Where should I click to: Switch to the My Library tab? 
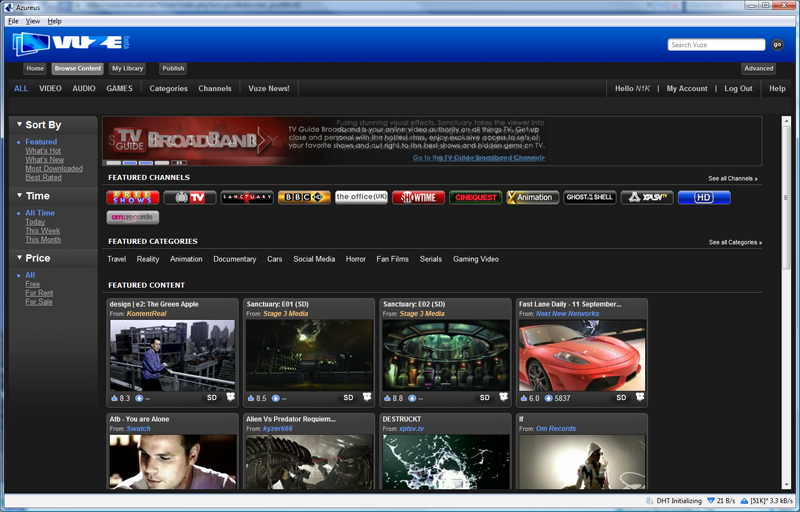tap(128, 68)
